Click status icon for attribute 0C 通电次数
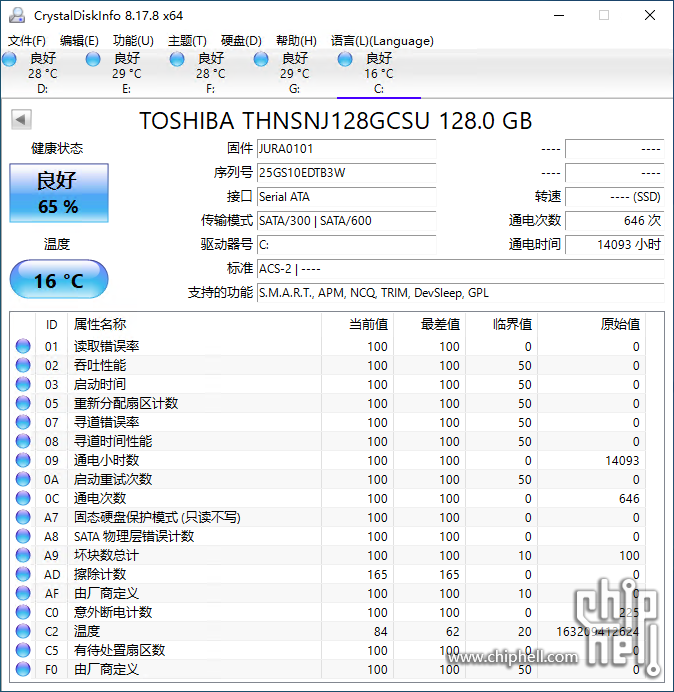Image resolution: width=674 pixels, height=692 pixels. 23,498
